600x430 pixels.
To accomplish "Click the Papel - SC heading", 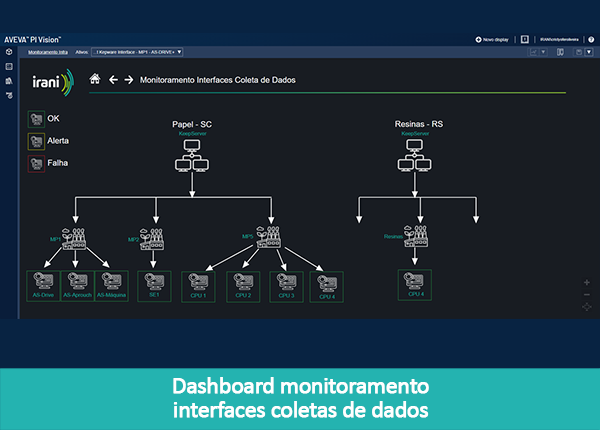I will [192, 124].
